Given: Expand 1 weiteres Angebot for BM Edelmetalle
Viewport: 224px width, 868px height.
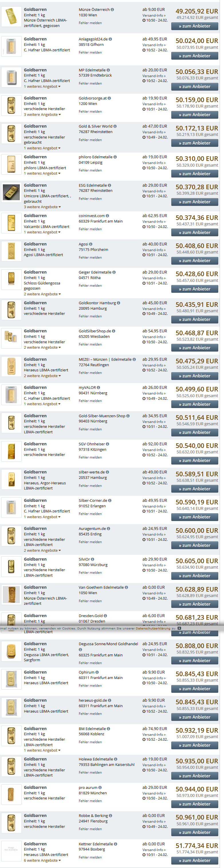Looking at the screenshot, I should pyautogui.click(x=42, y=750).
